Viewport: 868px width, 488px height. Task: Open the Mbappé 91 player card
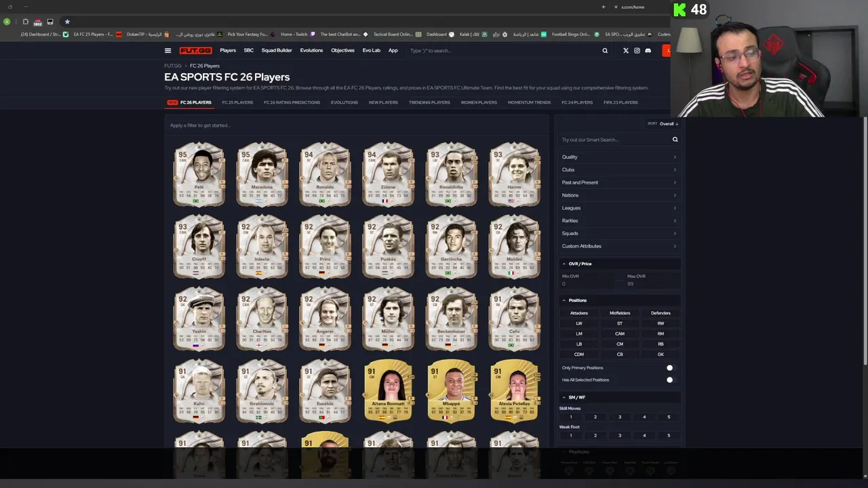tap(451, 391)
